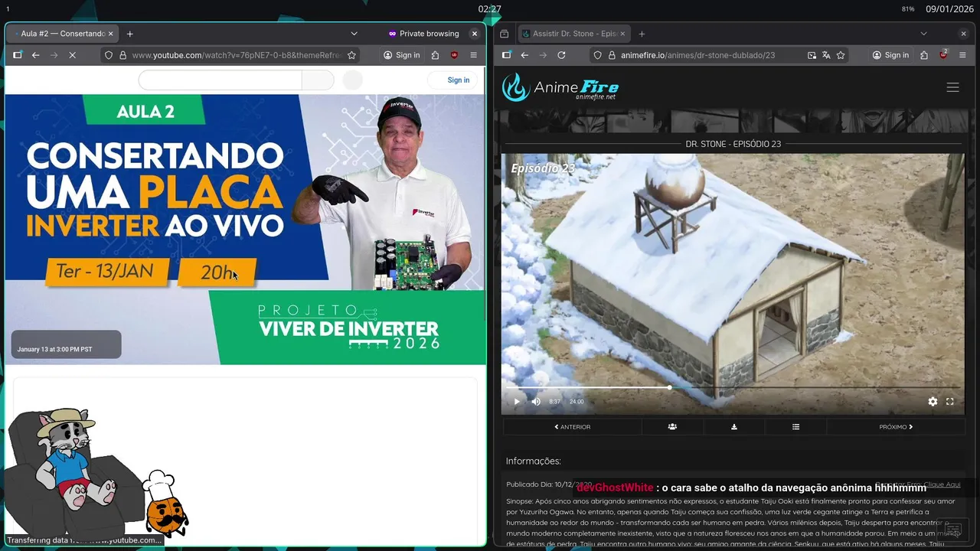Viewport: 980px width, 551px height.
Task: Click the chat bubble icon bottom right of AnimeFire page
Action: point(952,530)
